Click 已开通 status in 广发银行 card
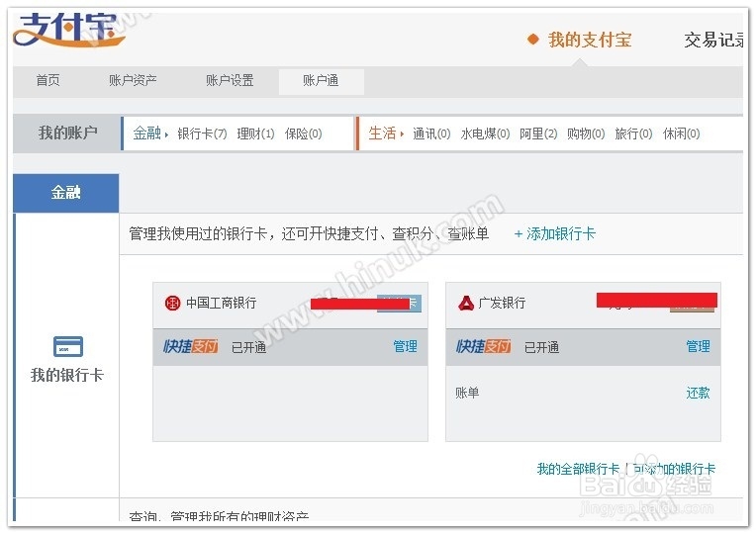This screenshot has height=534, width=756. (x=542, y=347)
